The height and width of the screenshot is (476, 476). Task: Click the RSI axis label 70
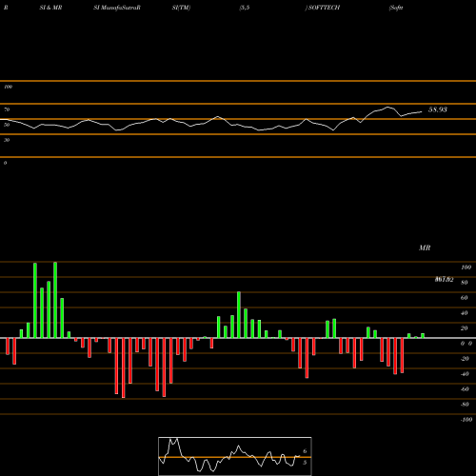point(7,109)
